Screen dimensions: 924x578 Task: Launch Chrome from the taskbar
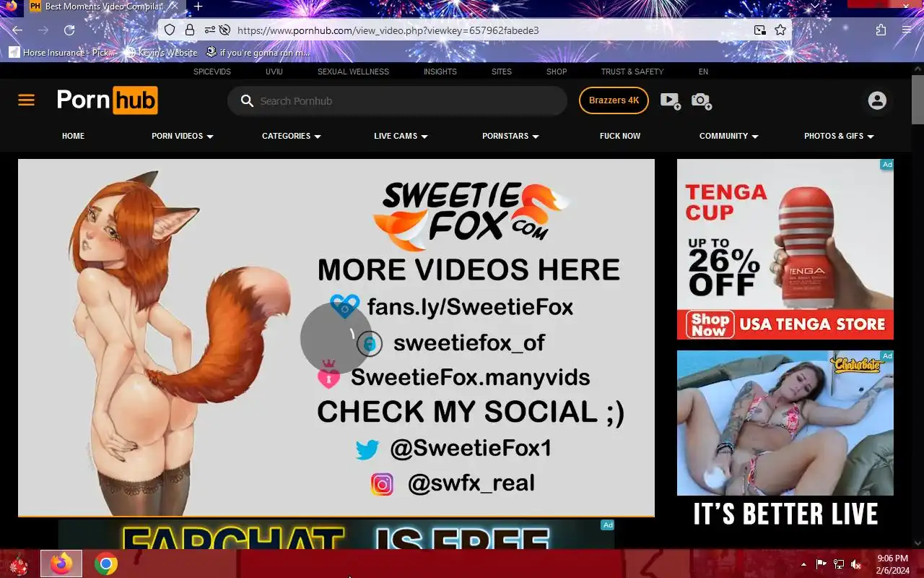(x=105, y=564)
